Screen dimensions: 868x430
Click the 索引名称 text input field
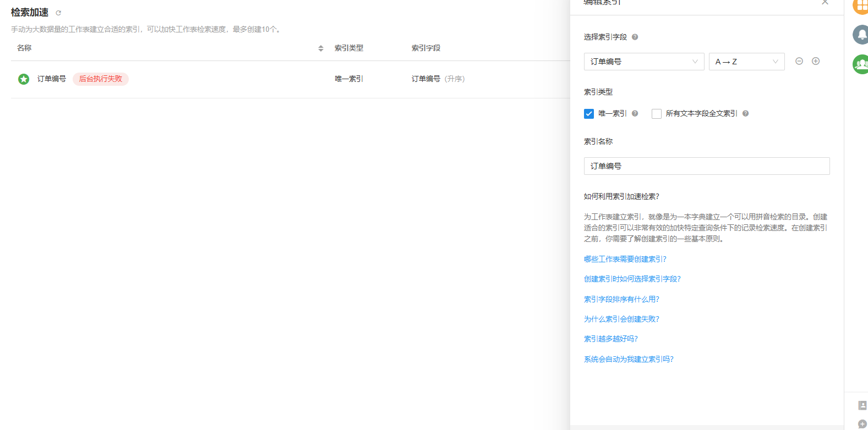706,166
